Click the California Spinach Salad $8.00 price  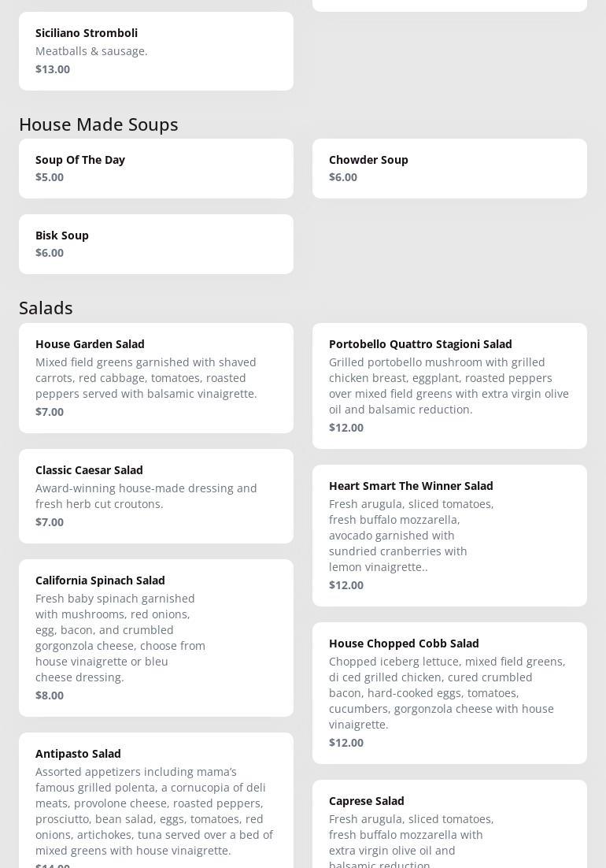pos(50,696)
